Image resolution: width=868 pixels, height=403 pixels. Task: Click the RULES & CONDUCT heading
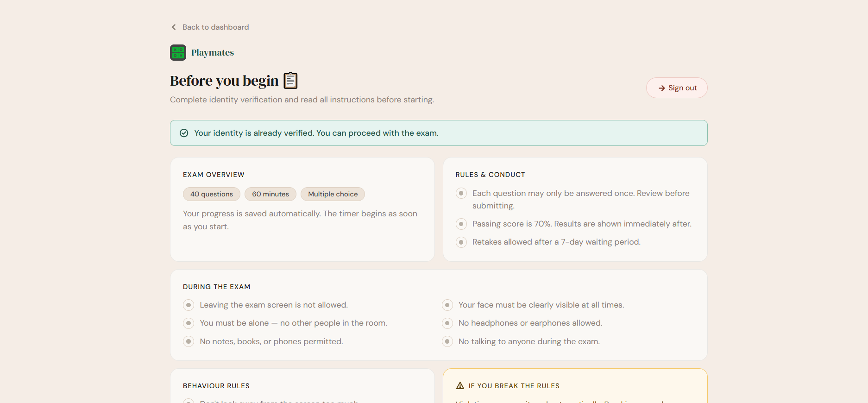point(490,175)
